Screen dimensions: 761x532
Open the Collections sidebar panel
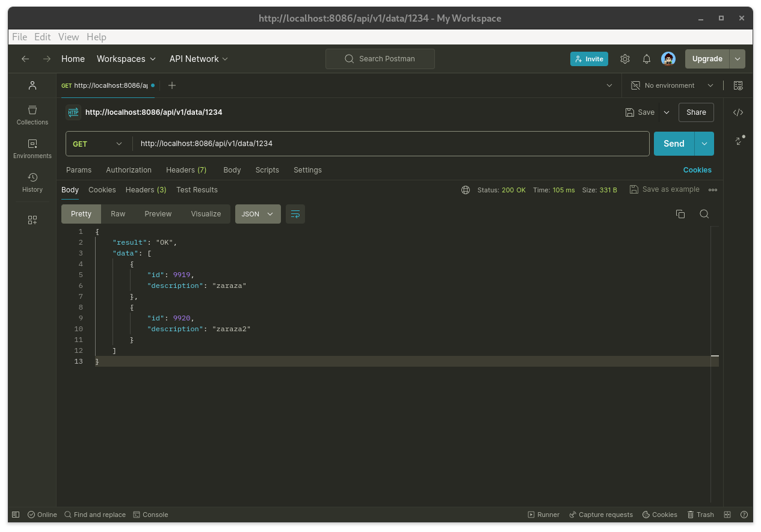32,115
